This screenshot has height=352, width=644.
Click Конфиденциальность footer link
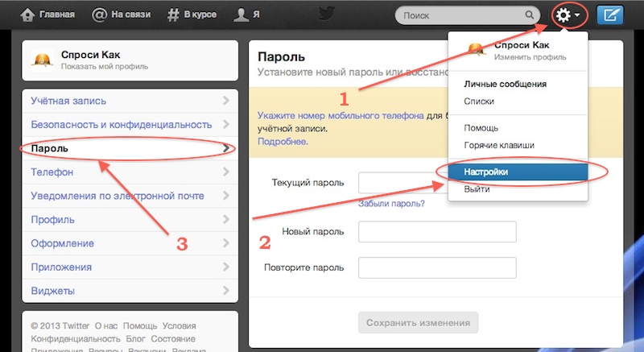[x=76, y=339]
